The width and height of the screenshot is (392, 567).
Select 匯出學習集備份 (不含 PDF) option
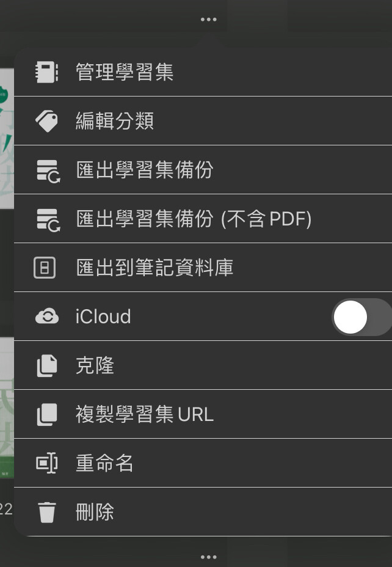click(x=194, y=219)
